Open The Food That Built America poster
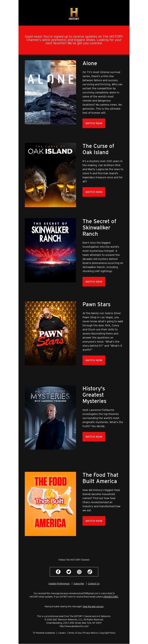The image size is (148, 644). (50, 504)
